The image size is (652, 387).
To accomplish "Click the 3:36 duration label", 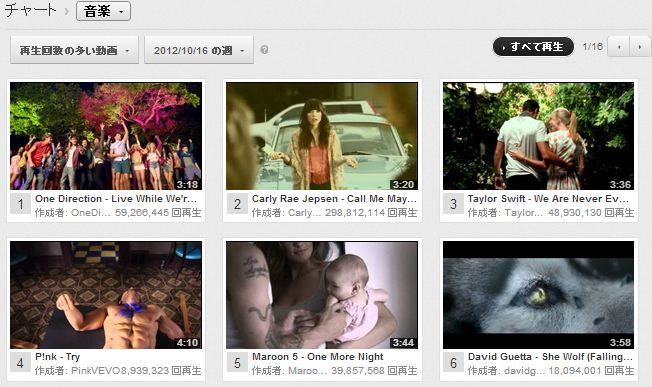I will point(620,184).
